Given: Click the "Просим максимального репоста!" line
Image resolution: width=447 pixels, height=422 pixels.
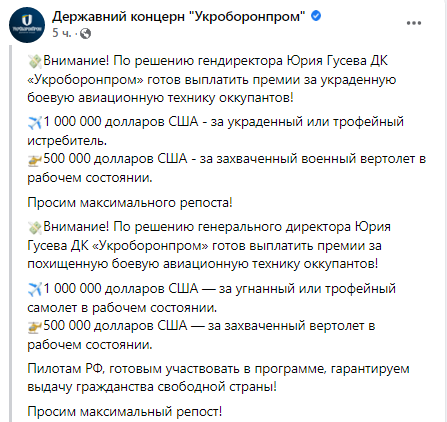Looking at the screenshot, I should pyautogui.click(x=130, y=202).
